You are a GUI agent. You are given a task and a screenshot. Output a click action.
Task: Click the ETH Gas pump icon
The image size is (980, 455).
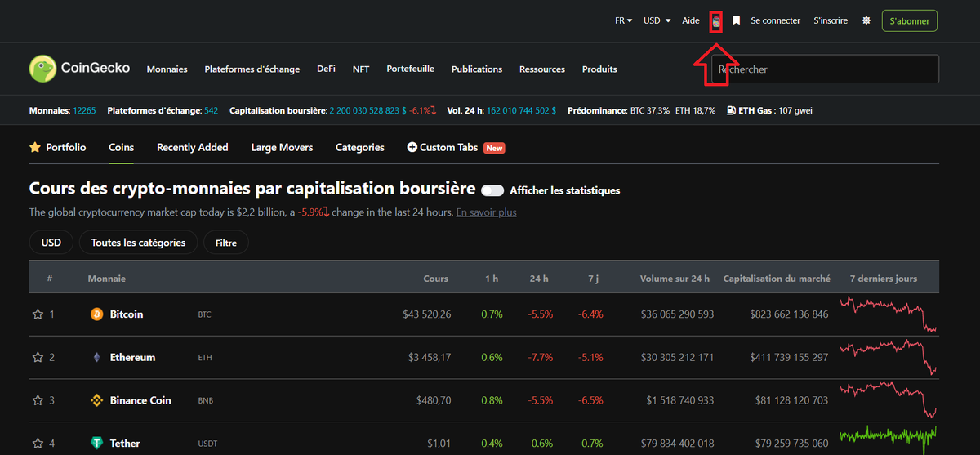pyautogui.click(x=731, y=110)
